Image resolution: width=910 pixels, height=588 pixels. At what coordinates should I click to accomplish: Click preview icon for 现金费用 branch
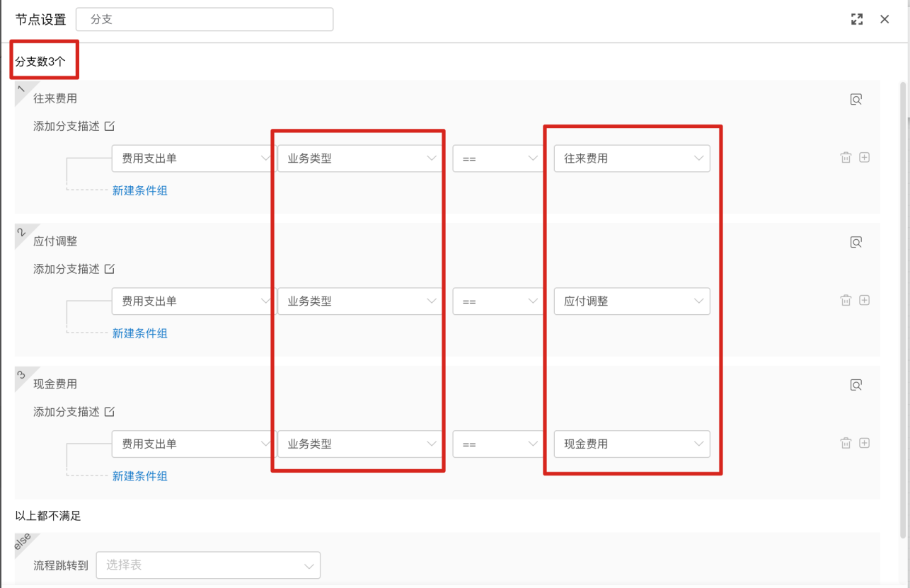856,386
